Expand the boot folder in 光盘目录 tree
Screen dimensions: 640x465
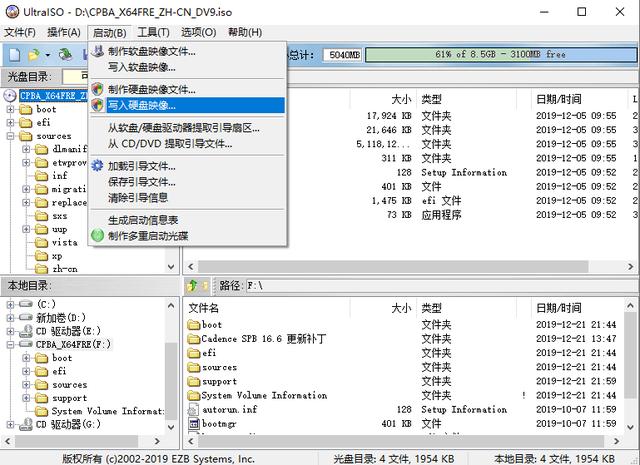click(x=11, y=109)
